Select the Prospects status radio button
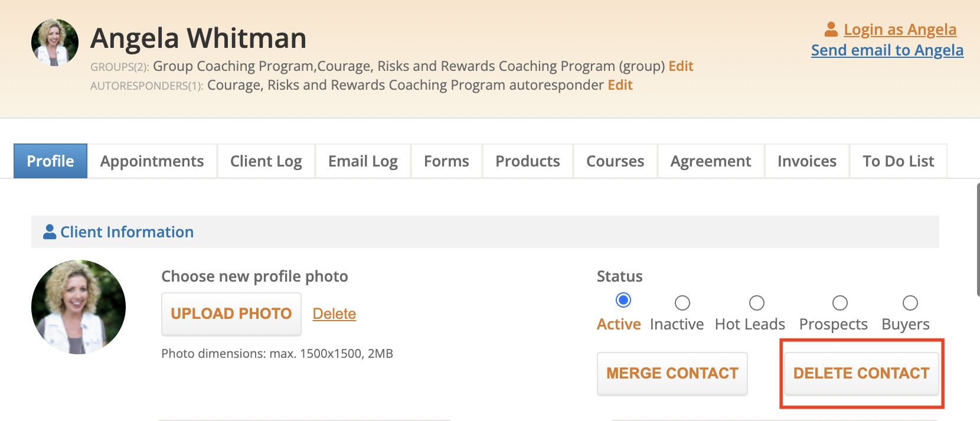Image resolution: width=980 pixels, height=421 pixels. [839, 303]
